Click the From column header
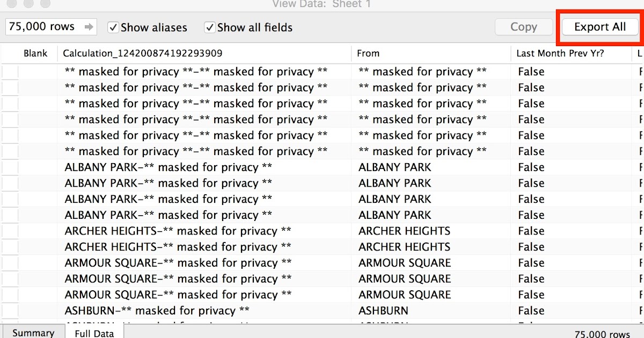644x338 pixels. 368,54
